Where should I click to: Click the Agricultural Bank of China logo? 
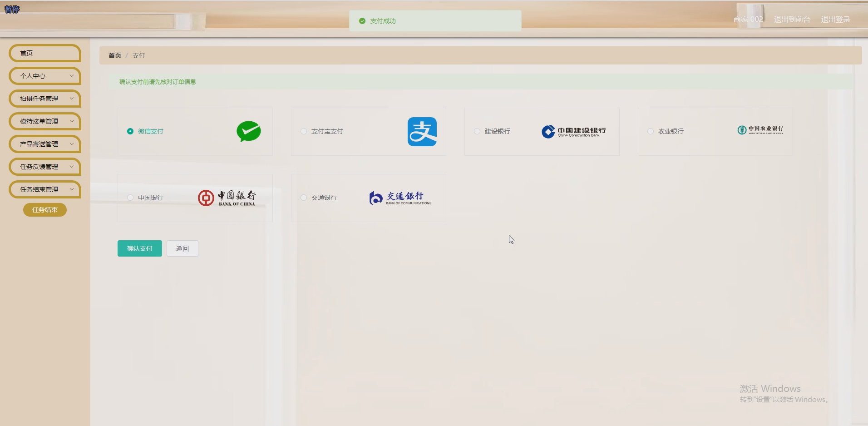coord(760,130)
